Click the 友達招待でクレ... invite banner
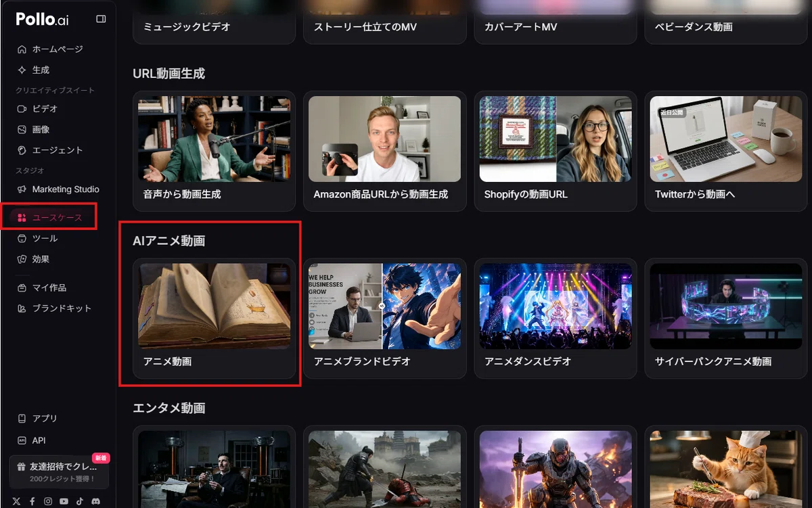 click(x=59, y=472)
